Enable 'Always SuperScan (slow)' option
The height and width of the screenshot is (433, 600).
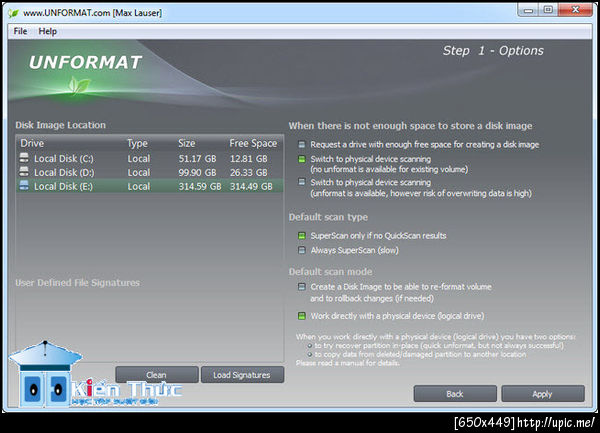pyautogui.click(x=302, y=250)
